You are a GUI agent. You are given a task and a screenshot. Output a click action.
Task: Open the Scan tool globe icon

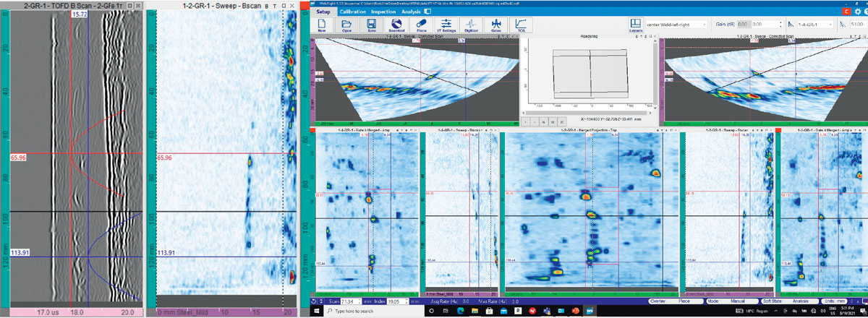click(396, 25)
